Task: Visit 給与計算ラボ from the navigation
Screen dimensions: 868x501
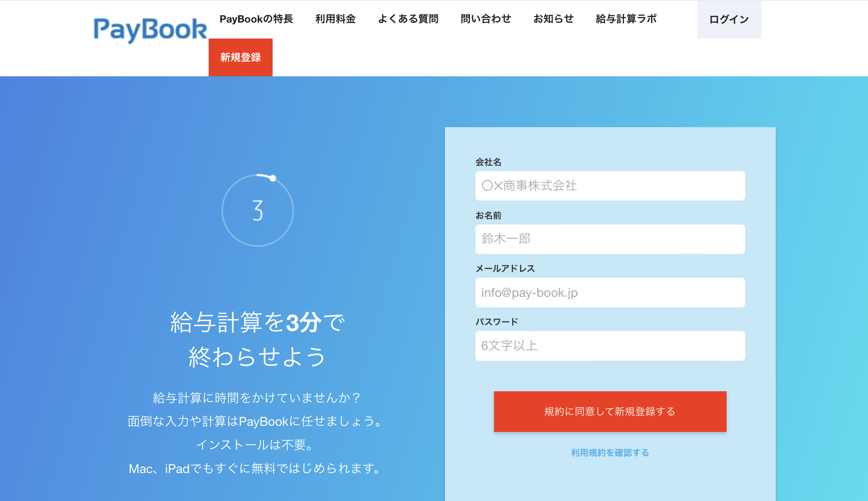Action: (626, 19)
